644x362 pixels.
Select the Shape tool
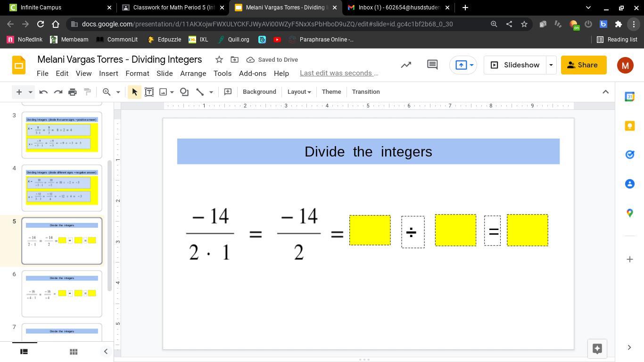tap(184, 92)
